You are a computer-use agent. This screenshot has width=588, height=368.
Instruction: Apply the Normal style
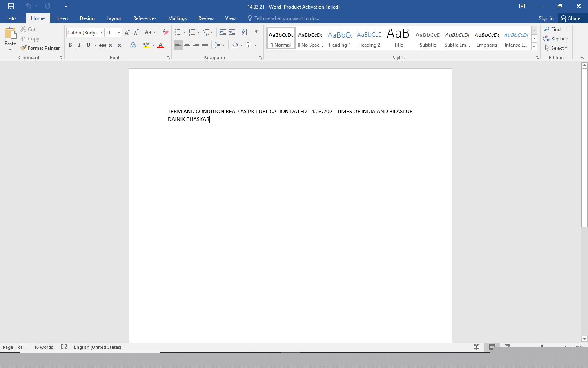tap(281, 38)
